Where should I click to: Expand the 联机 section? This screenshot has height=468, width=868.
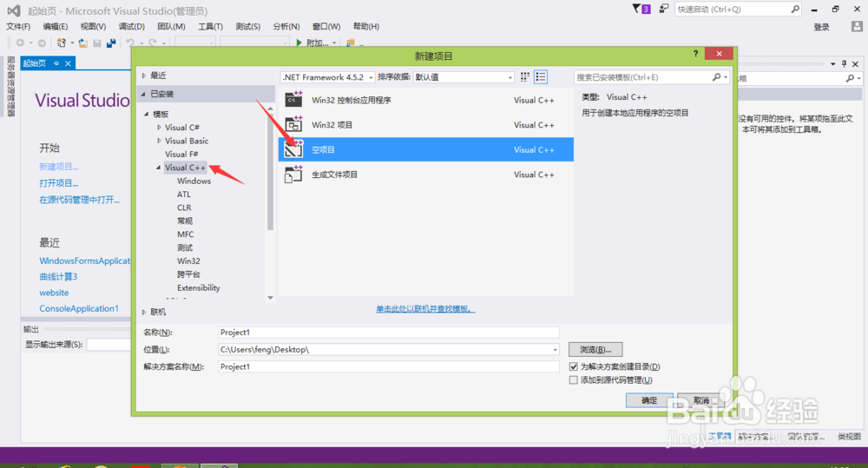click(x=144, y=313)
